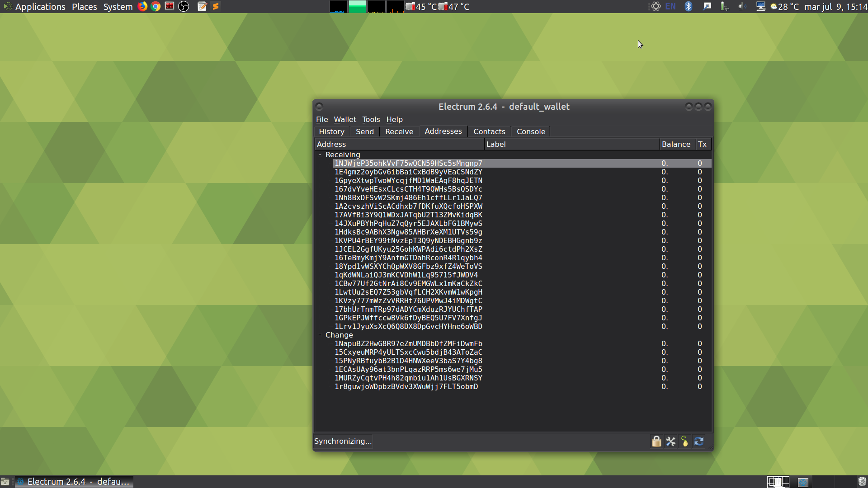868x488 pixels.
Task: Select address 1E4gmz2oybGv6ibBaiCxBdB9yVEaCSNdZY
Action: coord(408,172)
